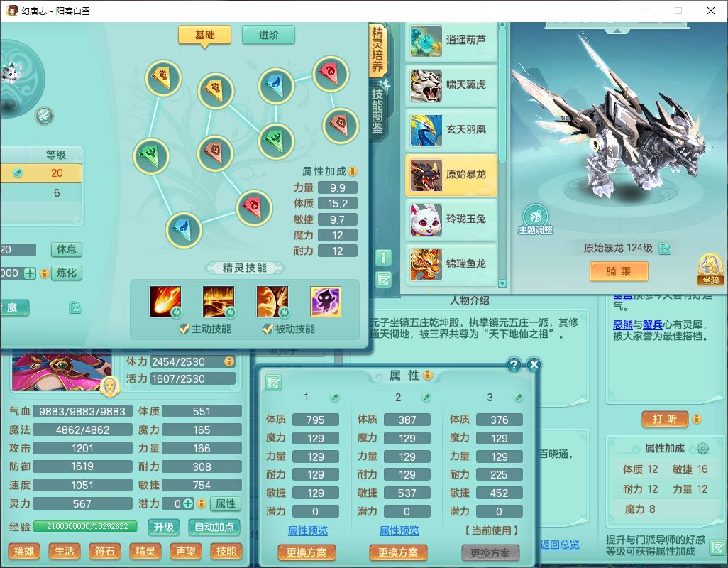Click the edit note icon in 属性 popup
728x568 pixels.
coord(273,383)
